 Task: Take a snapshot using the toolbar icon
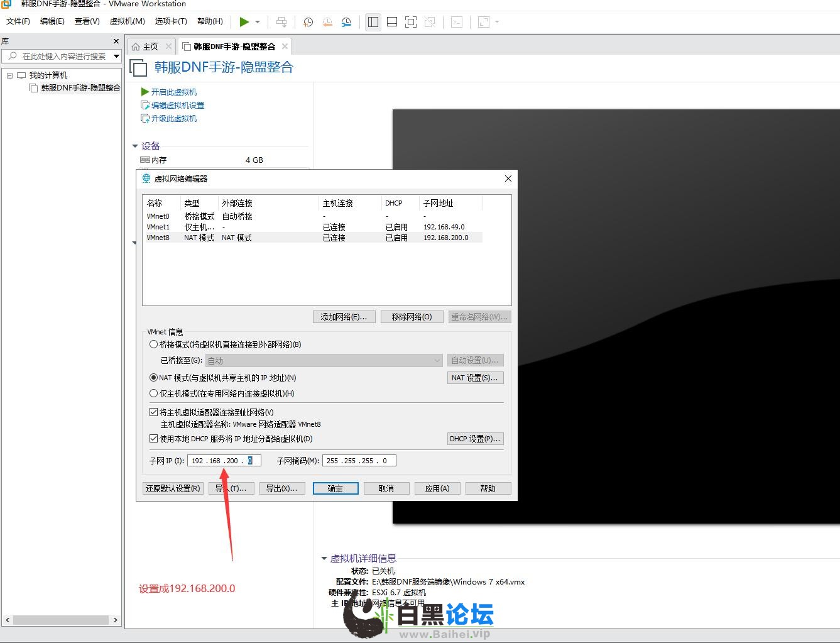pyautogui.click(x=308, y=22)
